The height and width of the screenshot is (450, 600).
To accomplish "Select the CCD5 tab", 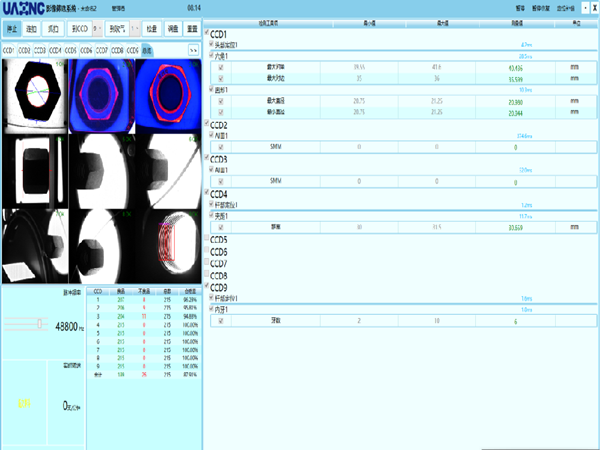I will pyautogui.click(x=71, y=48).
